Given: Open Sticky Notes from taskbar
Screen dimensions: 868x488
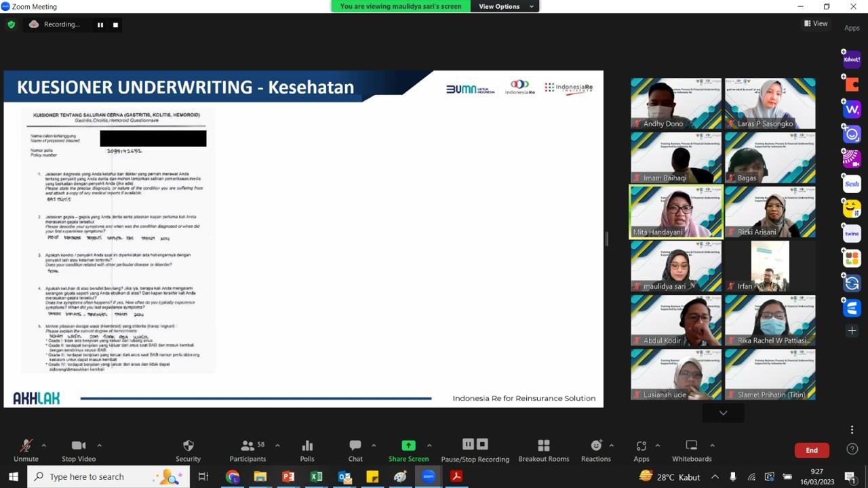Looking at the screenshot, I should (372, 476).
